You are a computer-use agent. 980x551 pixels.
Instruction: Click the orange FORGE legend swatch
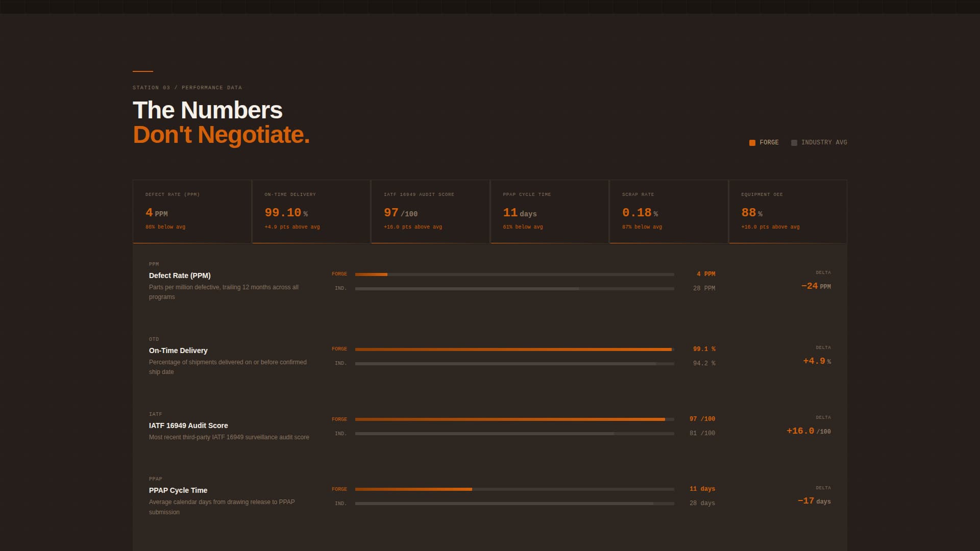tap(752, 143)
